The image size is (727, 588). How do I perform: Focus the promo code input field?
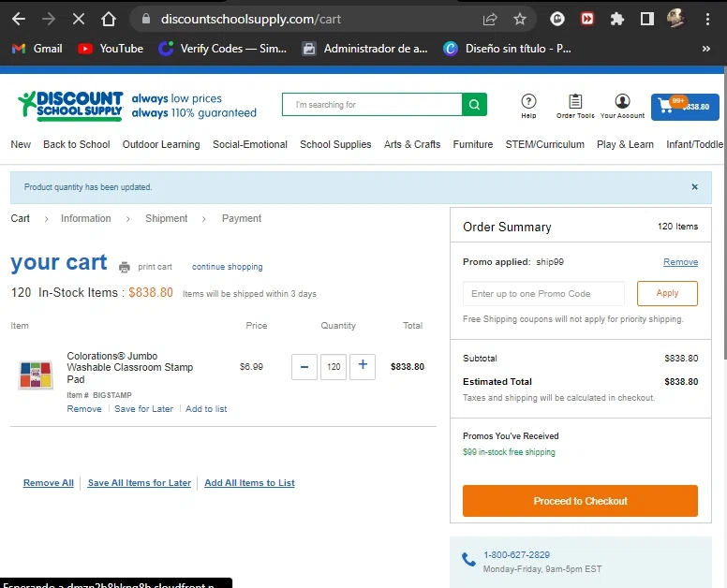click(543, 293)
